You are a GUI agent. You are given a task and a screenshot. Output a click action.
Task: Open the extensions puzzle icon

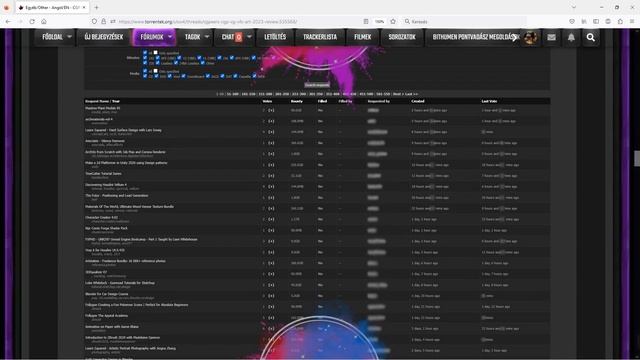[x=620, y=22]
